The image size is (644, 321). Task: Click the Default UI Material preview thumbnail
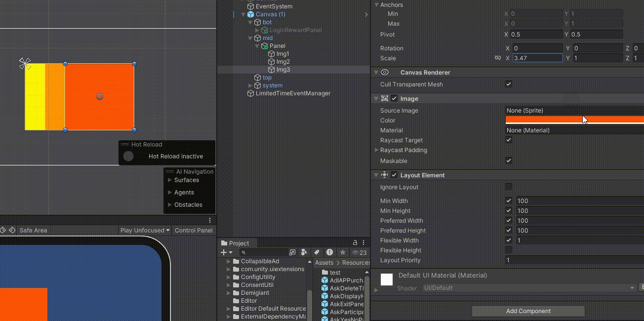click(x=387, y=280)
